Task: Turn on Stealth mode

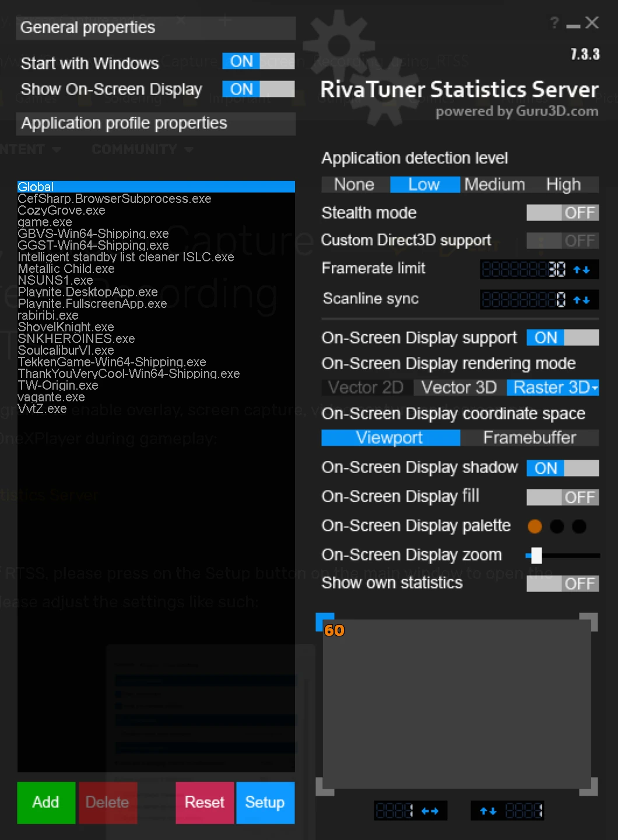Action: (x=562, y=212)
